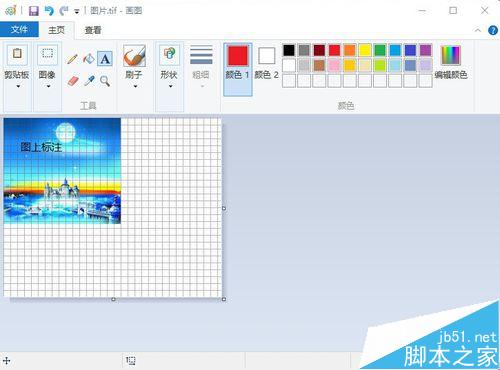Click the Brushes icon
Image resolution: width=500 pixels, height=370 pixels.
coord(134,56)
